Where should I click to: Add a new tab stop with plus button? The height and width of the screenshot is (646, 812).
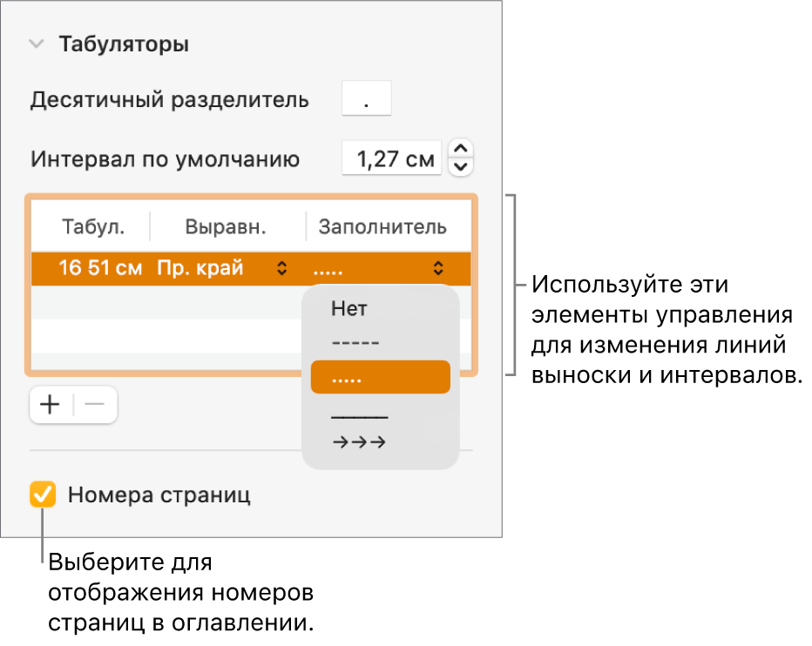pyautogui.click(x=51, y=405)
